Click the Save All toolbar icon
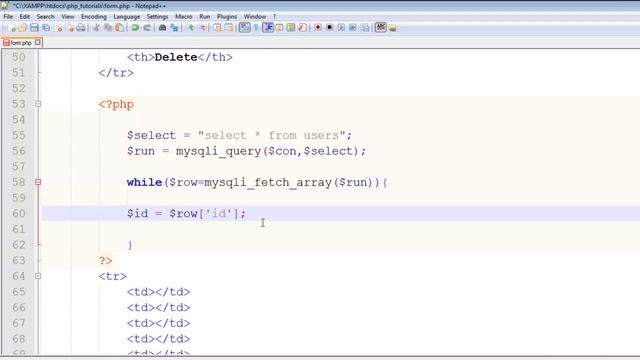 tap(46, 28)
